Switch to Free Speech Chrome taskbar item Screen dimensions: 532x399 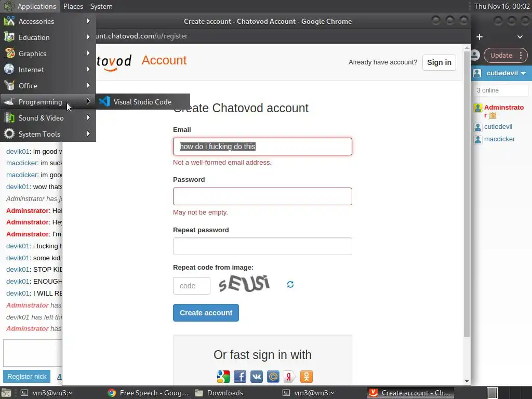coord(148,393)
